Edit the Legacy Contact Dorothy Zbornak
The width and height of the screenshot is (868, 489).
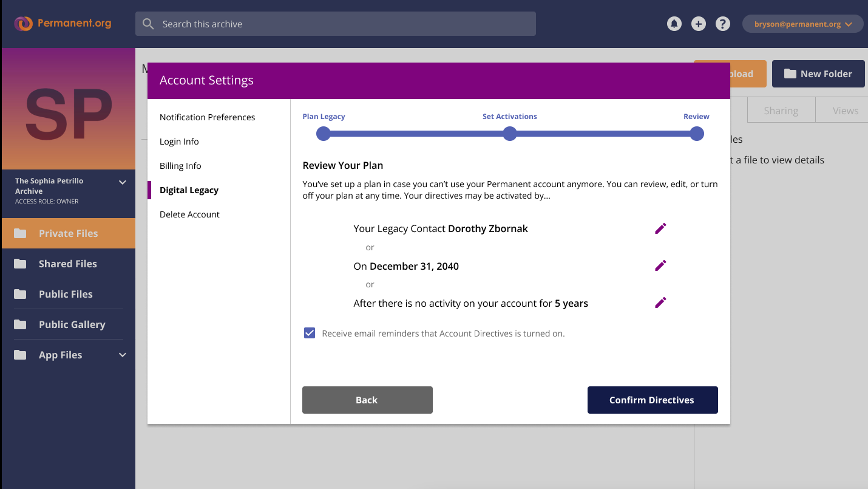660,228
